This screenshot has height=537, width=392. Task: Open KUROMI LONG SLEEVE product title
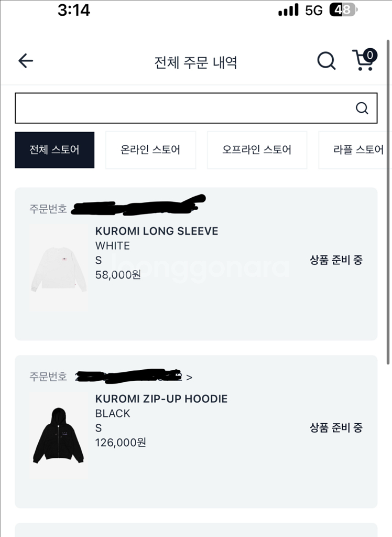[157, 231]
